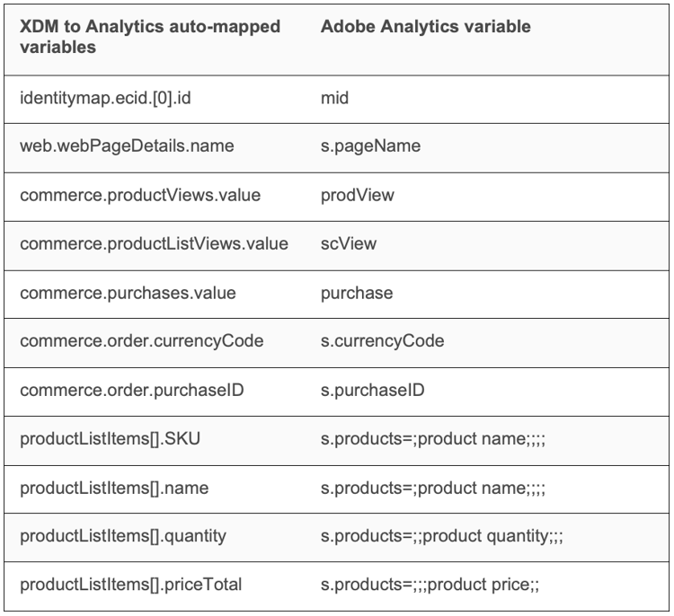Click productListItems[].priceTotal entry

(x=130, y=585)
